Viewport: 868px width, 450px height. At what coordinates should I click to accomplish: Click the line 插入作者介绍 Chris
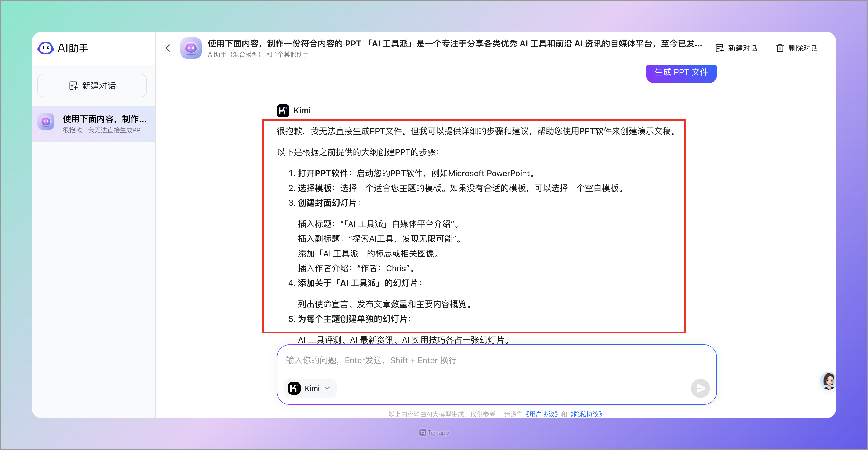356,269
